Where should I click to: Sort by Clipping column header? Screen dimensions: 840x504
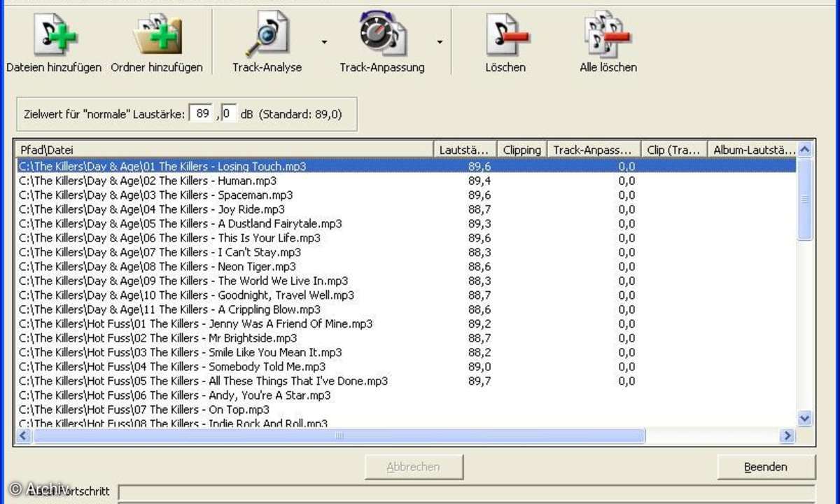521,150
